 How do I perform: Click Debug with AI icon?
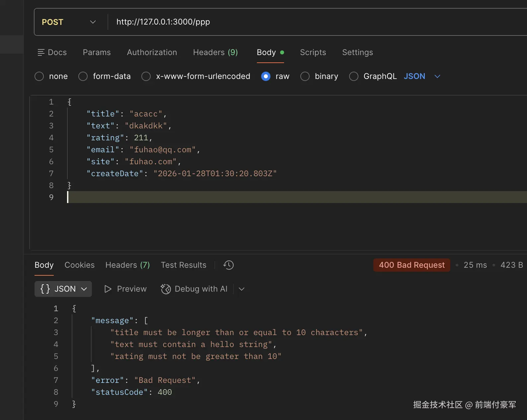(x=166, y=289)
